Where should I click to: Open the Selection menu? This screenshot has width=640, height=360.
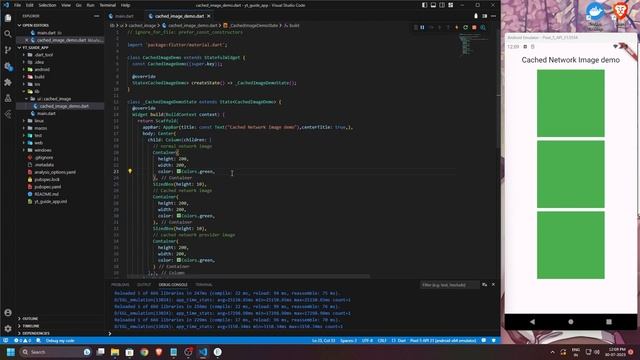pos(47,5)
